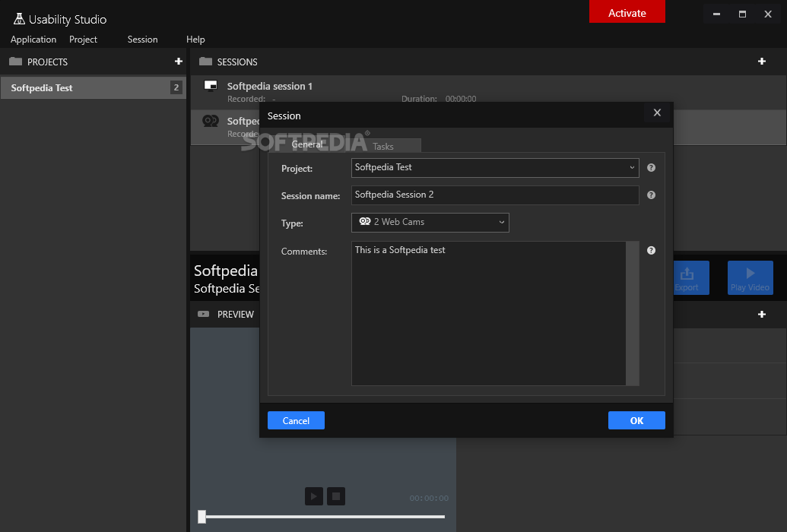Viewport: 787px width, 532px height.
Task: Click the Projects folder icon
Action: (15, 62)
